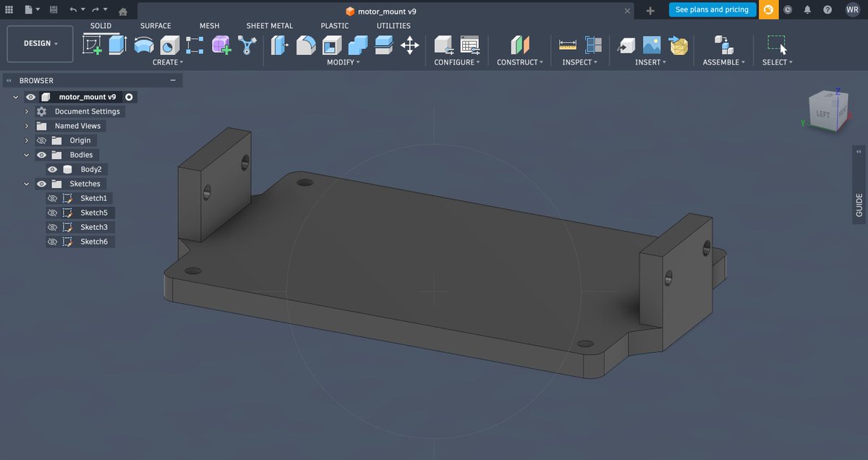Hide Body2 via its eye icon

tap(52, 169)
